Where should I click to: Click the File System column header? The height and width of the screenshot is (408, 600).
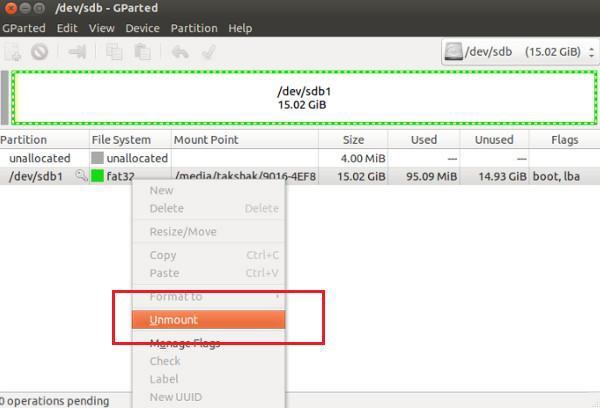[x=121, y=140]
